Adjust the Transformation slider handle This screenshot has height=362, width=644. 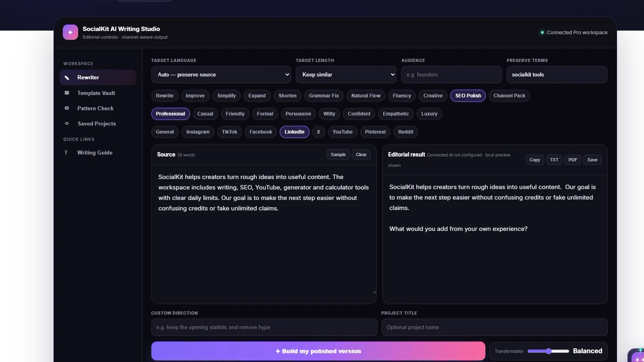tap(549, 351)
